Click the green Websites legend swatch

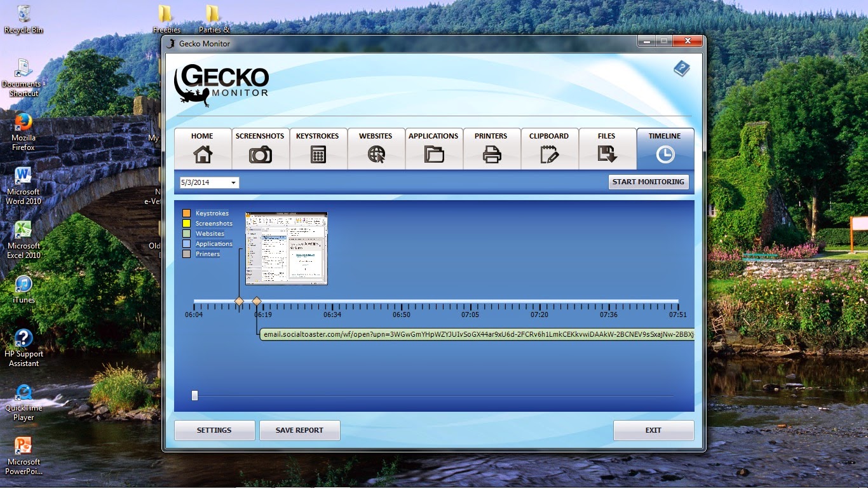tap(187, 234)
